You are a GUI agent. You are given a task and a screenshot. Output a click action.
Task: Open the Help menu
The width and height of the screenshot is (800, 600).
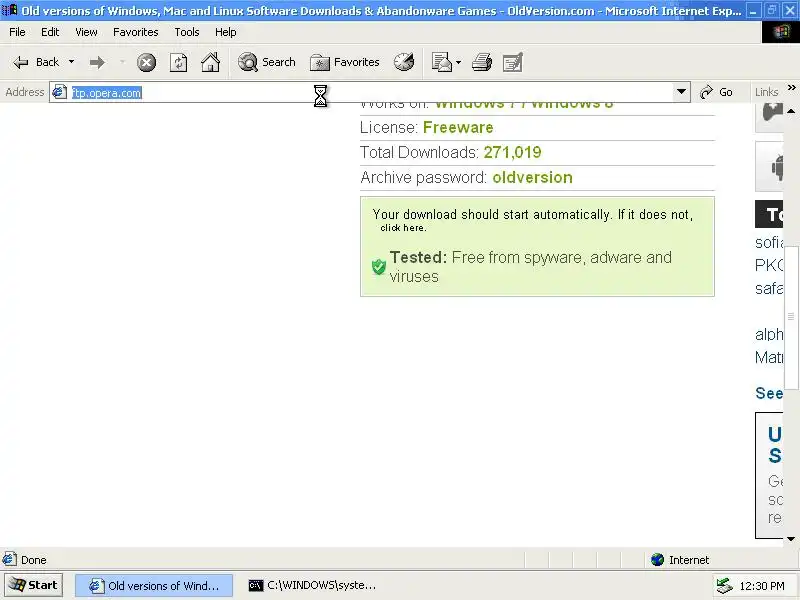coord(226,32)
